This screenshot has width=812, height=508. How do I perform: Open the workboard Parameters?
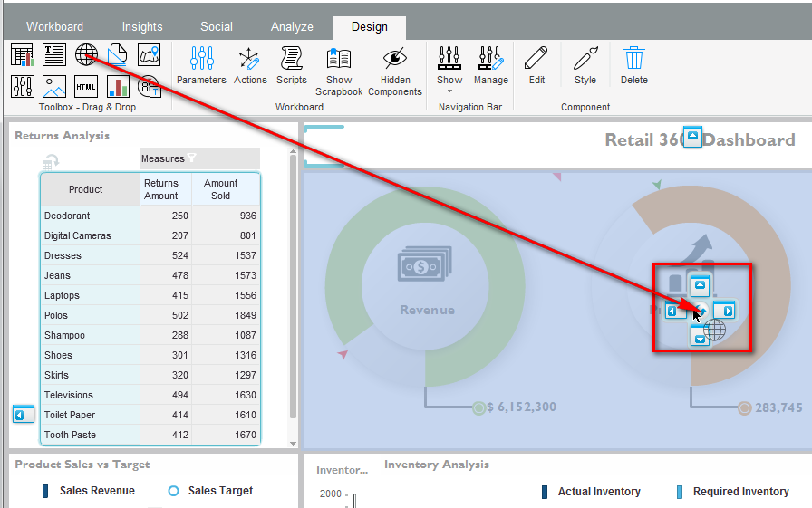click(201, 66)
